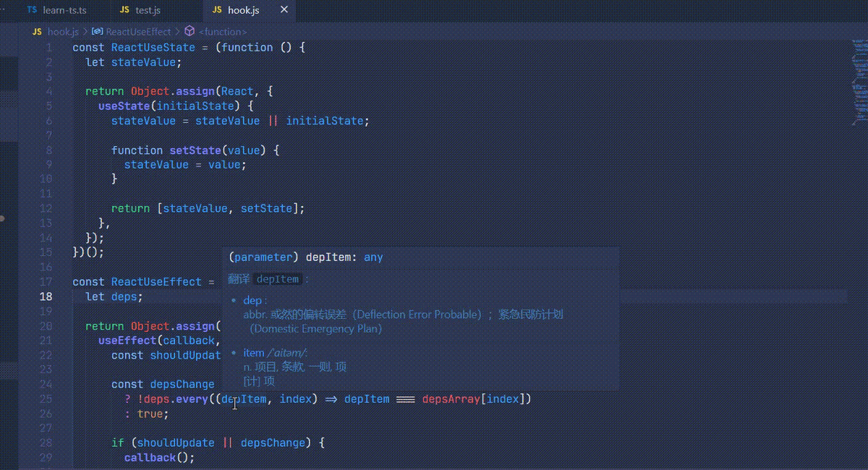
Task: Click 'ReactUseState' on line 1
Action: click(x=153, y=48)
